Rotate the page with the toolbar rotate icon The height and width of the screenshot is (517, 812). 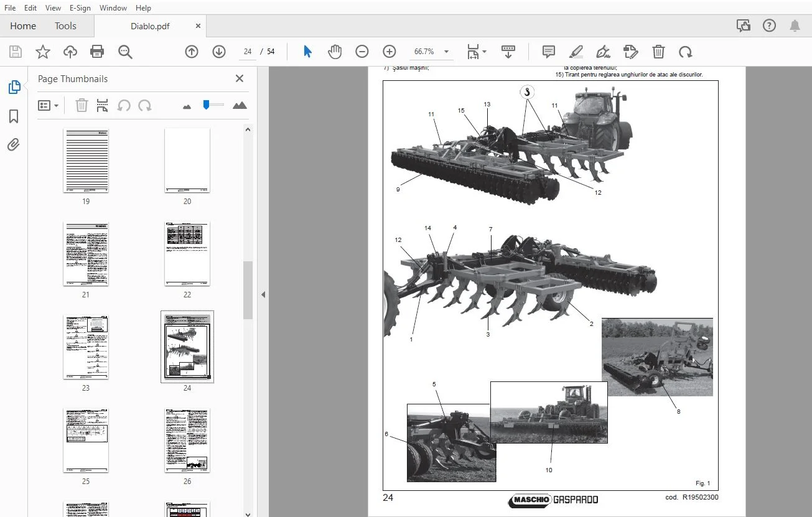(685, 52)
